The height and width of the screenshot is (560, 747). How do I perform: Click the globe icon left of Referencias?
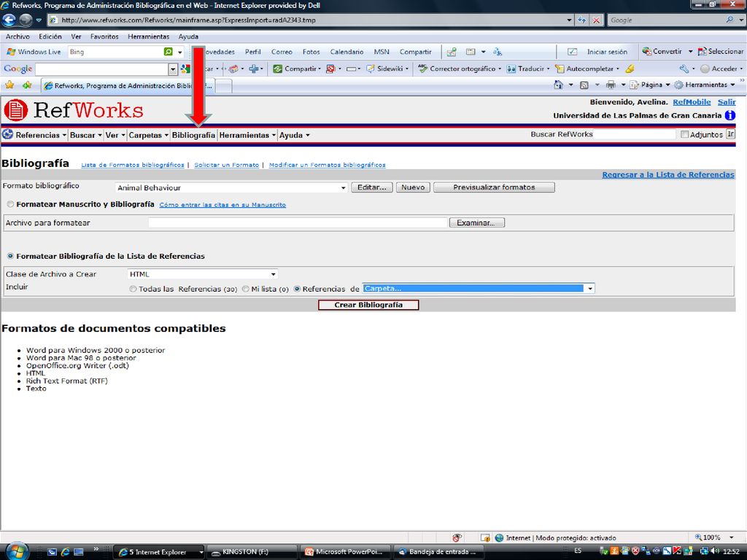pos(7,135)
